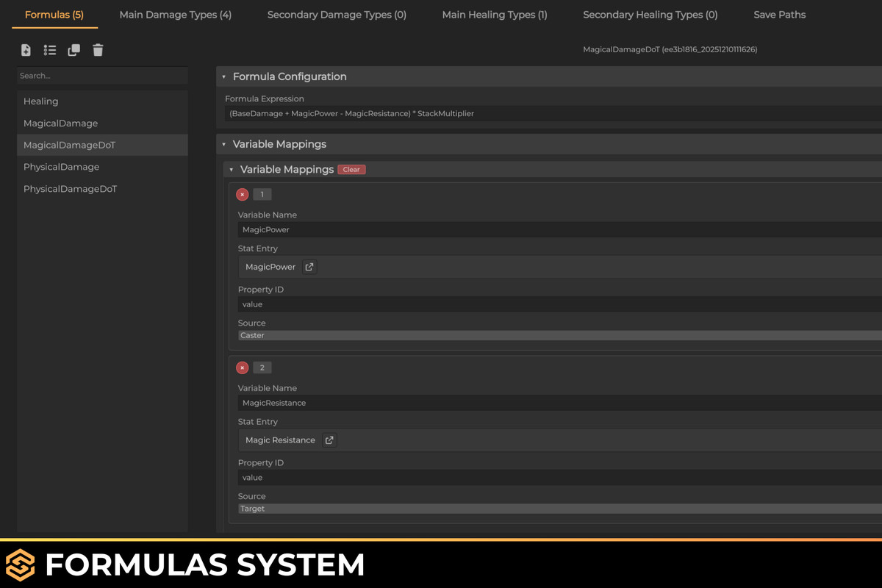Image resolution: width=882 pixels, height=588 pixels.
Task: Open MagicPower stat via its external link icon
Action: coord(309,267)
